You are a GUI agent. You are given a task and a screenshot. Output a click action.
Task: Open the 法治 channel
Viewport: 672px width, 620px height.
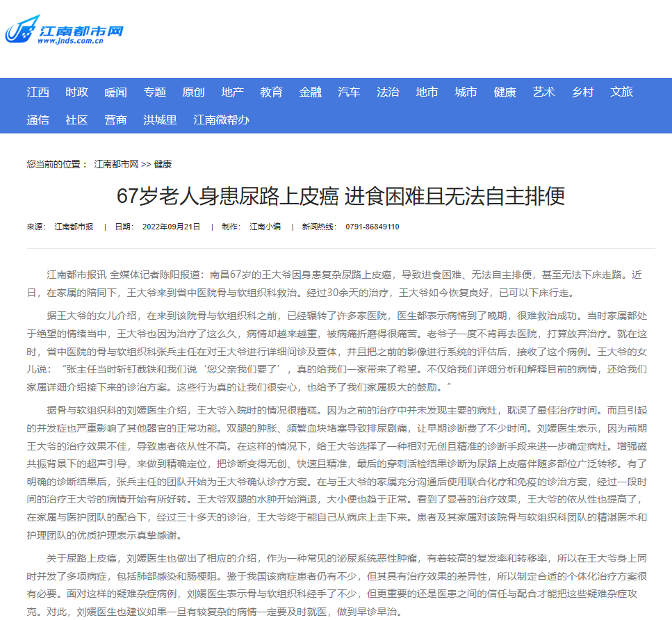[x=388, y=92]
